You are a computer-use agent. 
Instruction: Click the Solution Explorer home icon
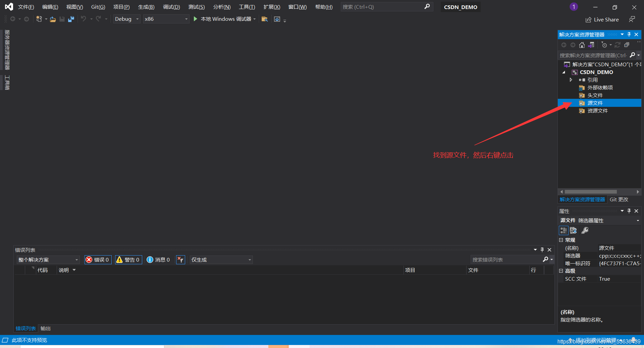point(582,45)
